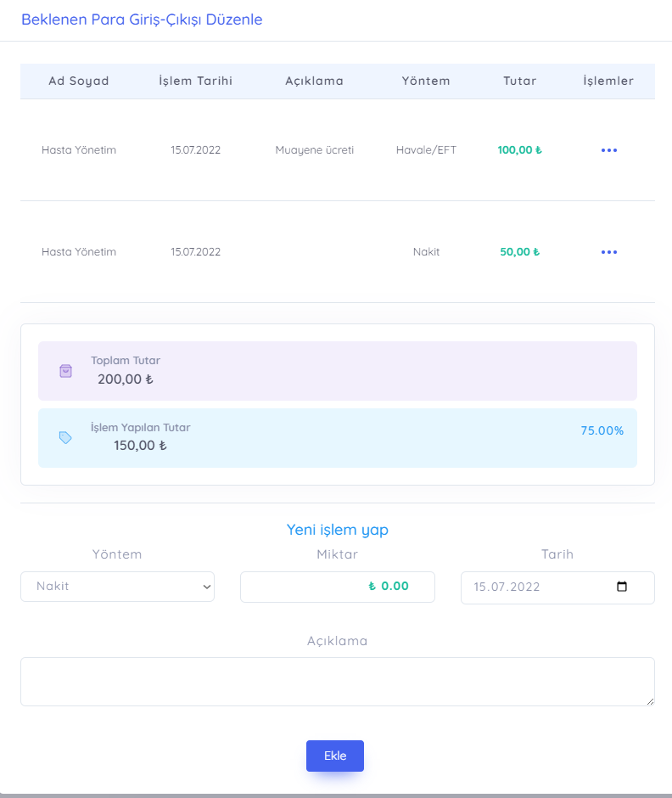Select the Muayene ücreti description cell

pyautogui.click(x=314, y=150)
